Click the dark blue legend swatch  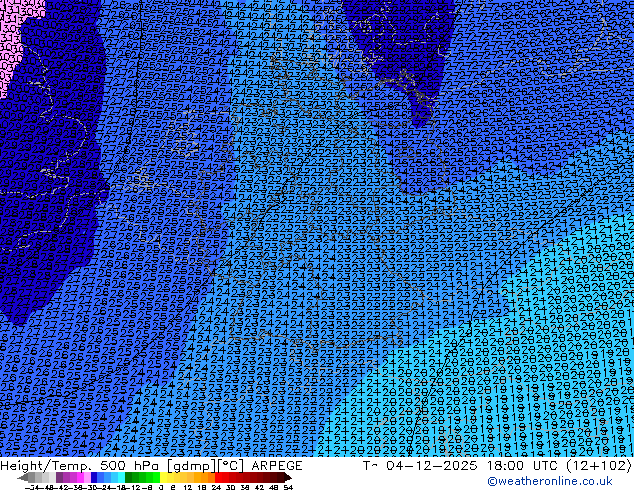(94, 477)
